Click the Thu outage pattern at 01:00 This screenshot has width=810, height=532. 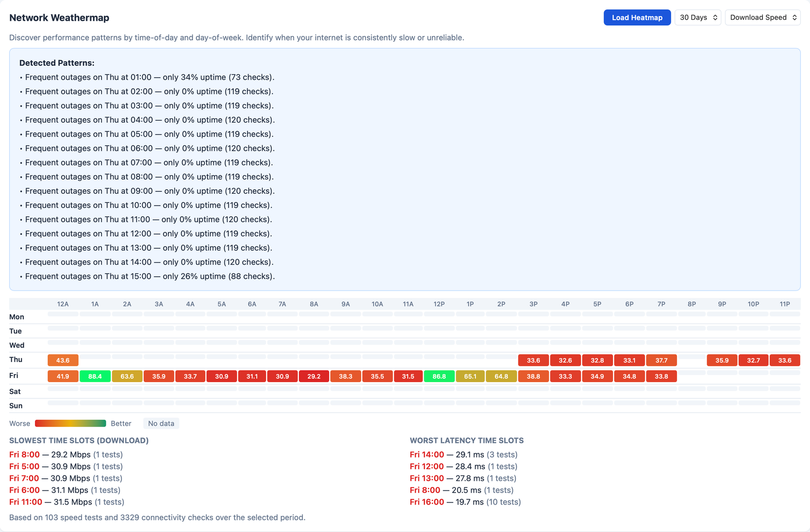click(x=146, y=77)
